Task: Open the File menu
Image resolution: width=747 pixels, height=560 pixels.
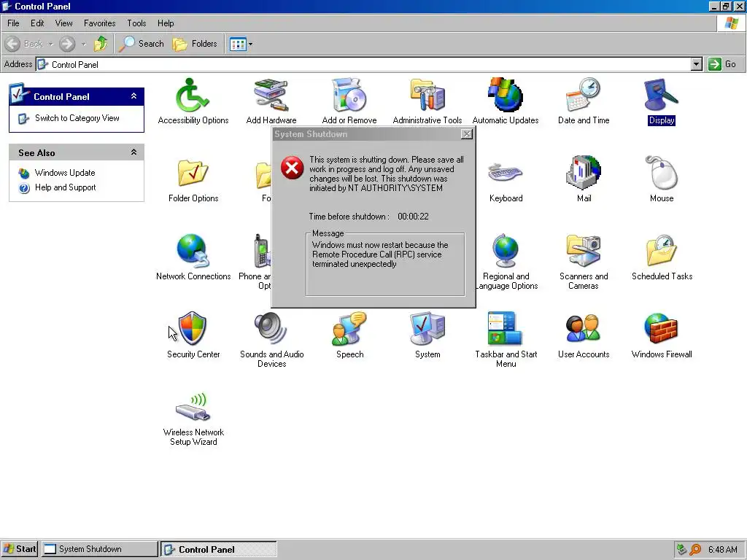Action: (x=13, y=23)
